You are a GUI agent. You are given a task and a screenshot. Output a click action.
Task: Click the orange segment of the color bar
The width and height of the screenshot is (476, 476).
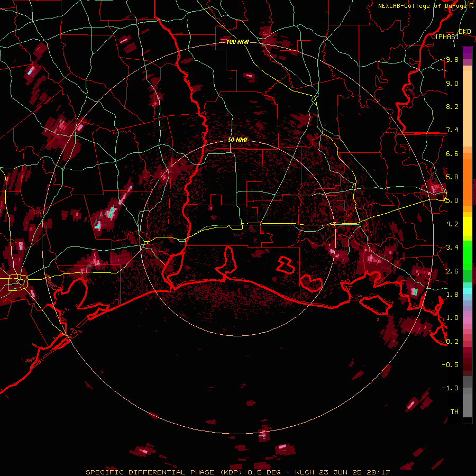pos(467,182)
